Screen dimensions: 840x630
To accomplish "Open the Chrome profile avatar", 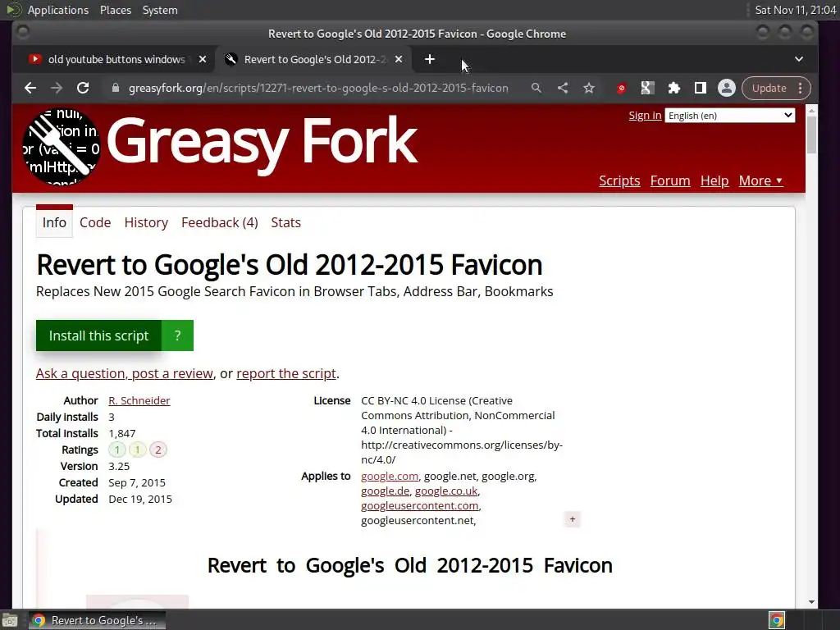I will 727,88.
